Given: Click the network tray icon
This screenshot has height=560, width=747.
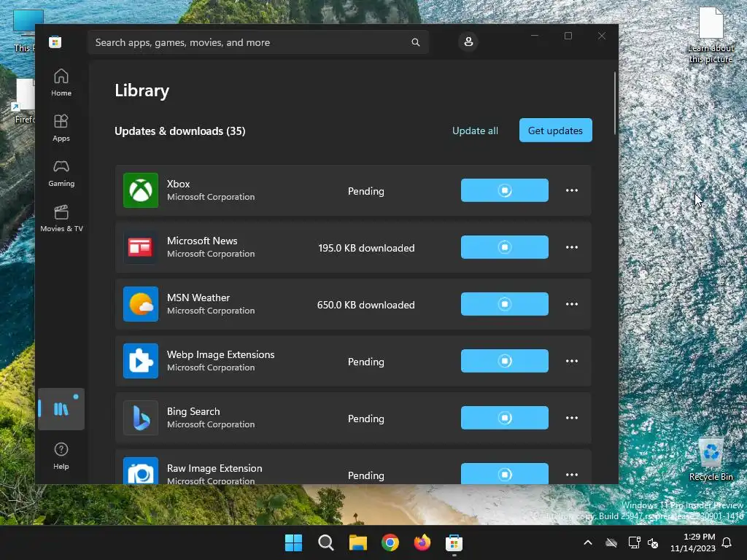Looking at the screenshot, I should (x=634, y=542).
